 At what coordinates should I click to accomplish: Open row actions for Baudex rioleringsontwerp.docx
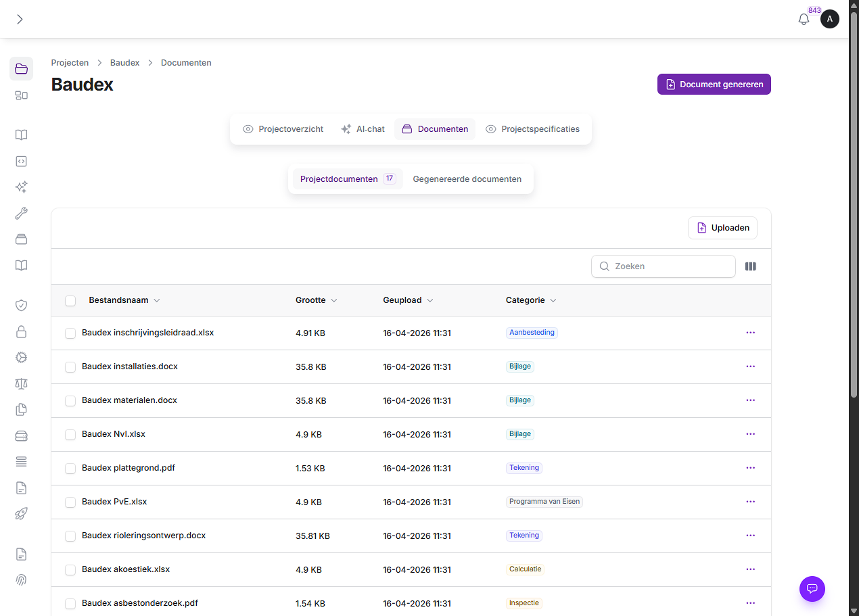click(750, 536)
